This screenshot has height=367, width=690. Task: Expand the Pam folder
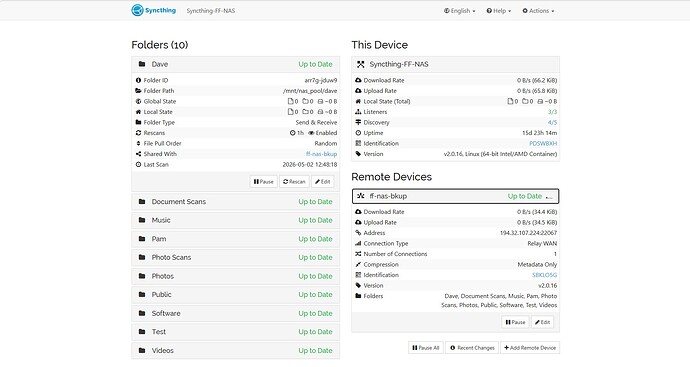pyautogui.click(x=235, y=239)
